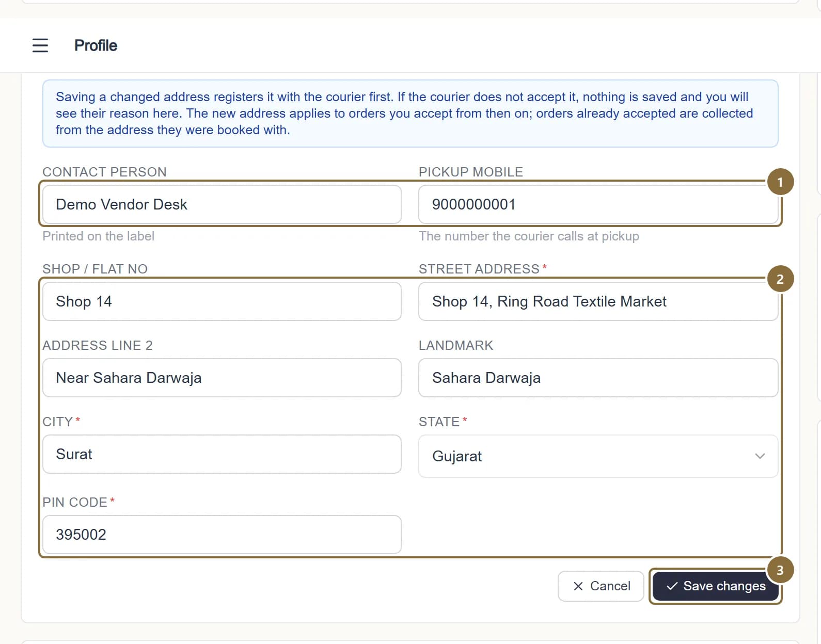This screenshot has width=821, height=644.
Task: Click 'The number the courier calls at pickup' hint
Action: (529, 236)
